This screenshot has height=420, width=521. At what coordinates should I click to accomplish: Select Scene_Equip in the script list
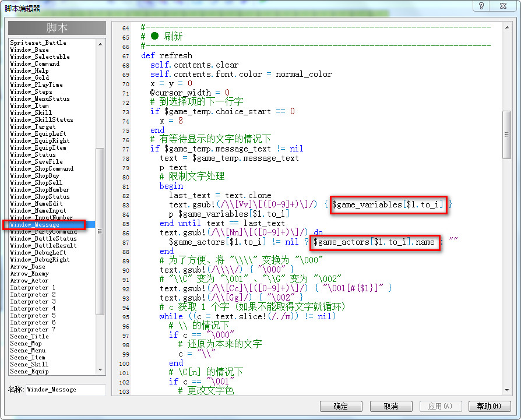(30, 371)
